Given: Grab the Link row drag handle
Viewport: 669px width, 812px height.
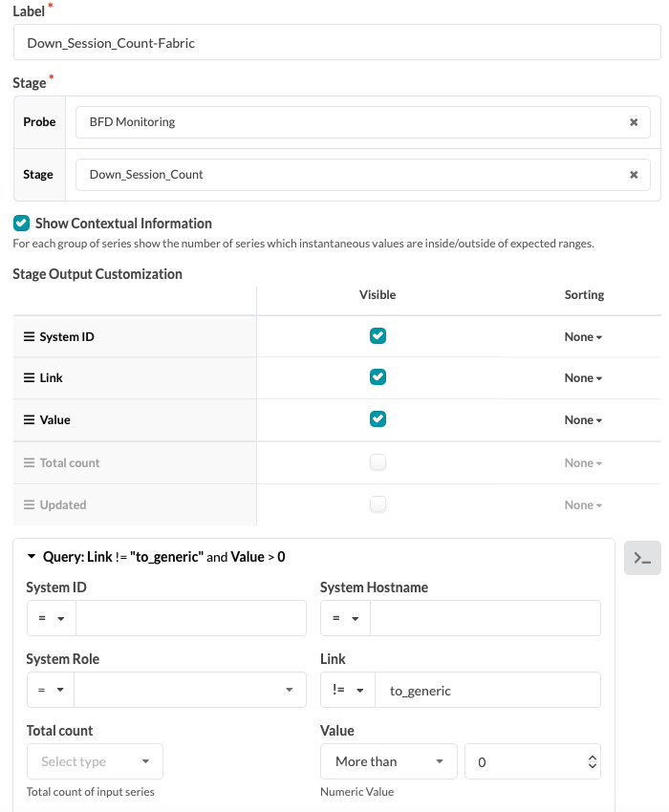Looking at the screenshot, I should (x=29, y=378).
